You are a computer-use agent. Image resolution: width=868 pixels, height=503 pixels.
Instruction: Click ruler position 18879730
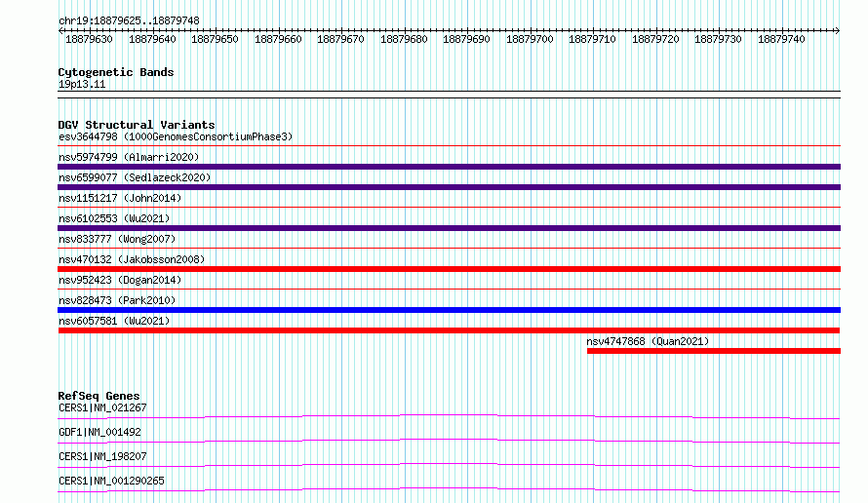click(x=718, y=39)
